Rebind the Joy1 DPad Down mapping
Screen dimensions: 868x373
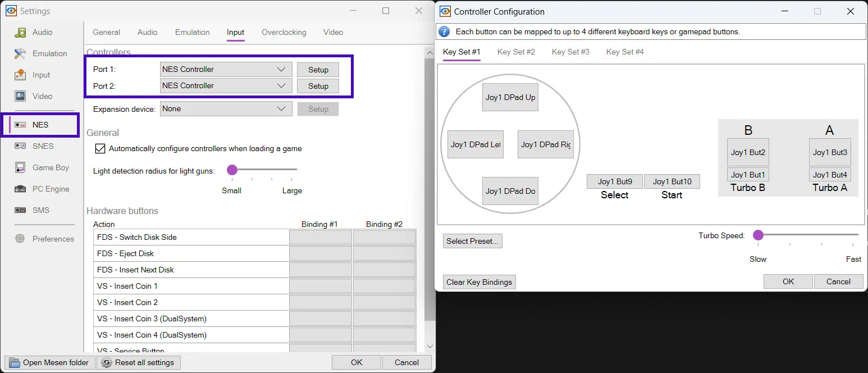510,191
